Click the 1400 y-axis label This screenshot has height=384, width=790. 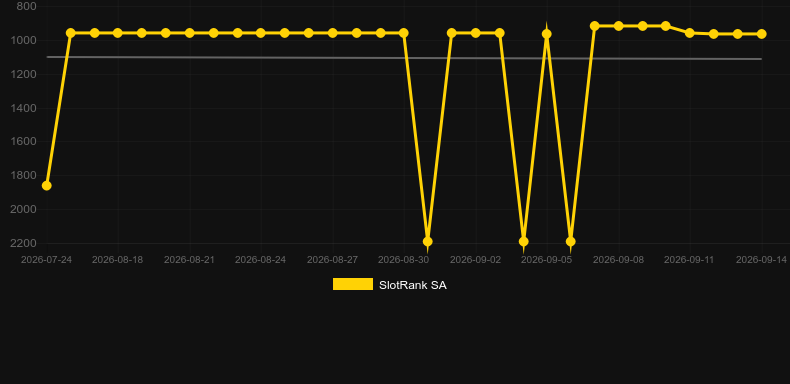(23, 108)
